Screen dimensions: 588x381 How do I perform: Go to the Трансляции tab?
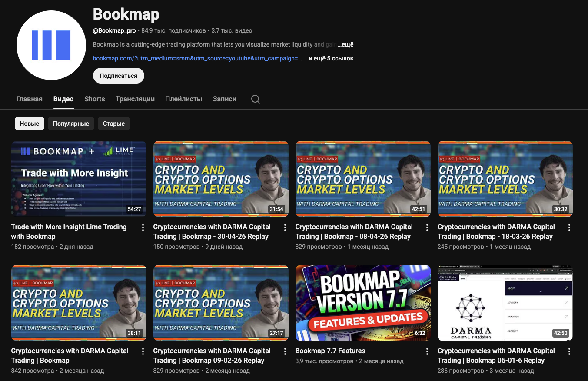(135, 99)
